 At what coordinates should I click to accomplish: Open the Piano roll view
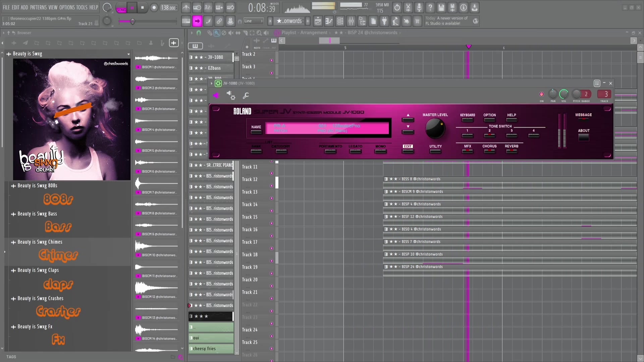pos(329,21)
